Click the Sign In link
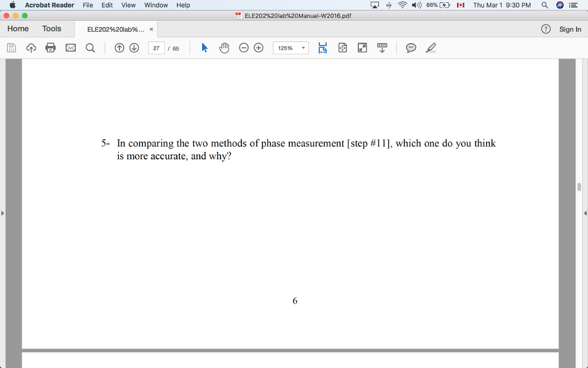The width and height of the screenshot is (588, 368). (570, 29)
